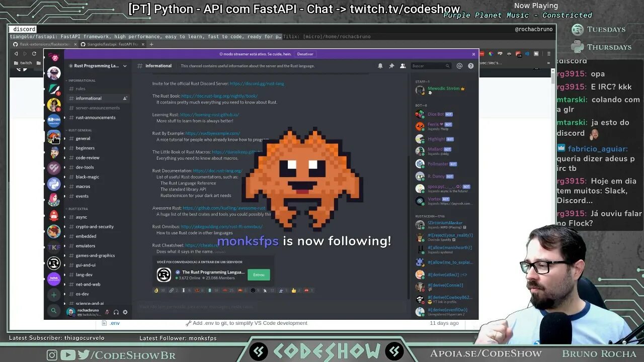
Task: Switch to the tiangolo/fastapi browser tab
Action: 114,44
